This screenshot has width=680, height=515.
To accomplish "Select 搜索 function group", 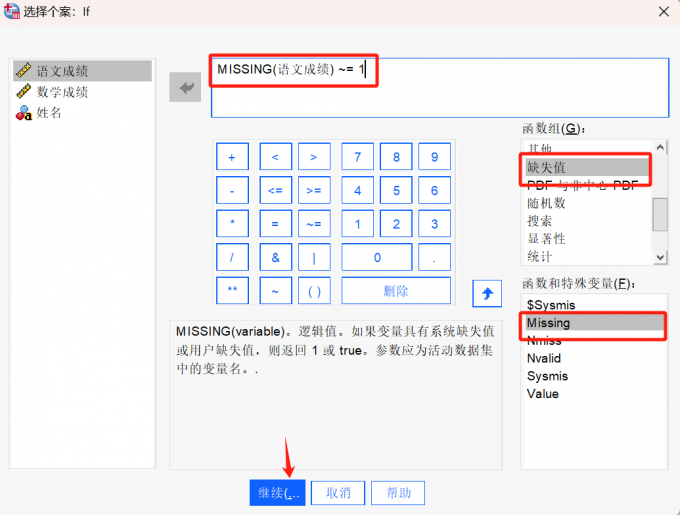I will point(588,221).
